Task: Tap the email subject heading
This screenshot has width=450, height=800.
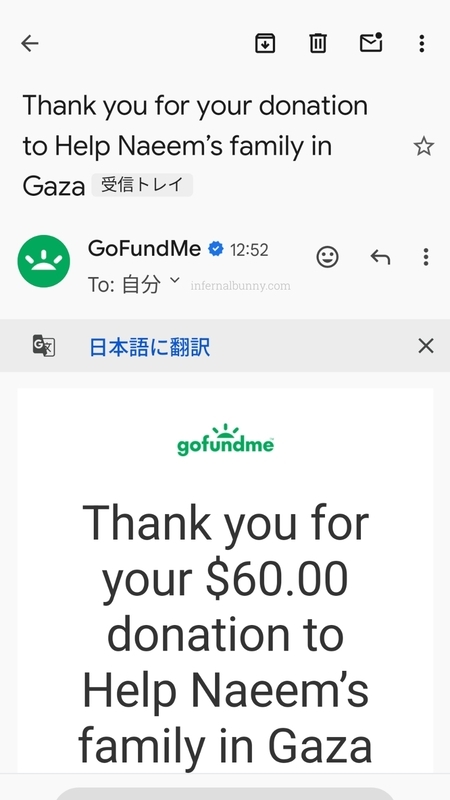Action: point(195,146)
